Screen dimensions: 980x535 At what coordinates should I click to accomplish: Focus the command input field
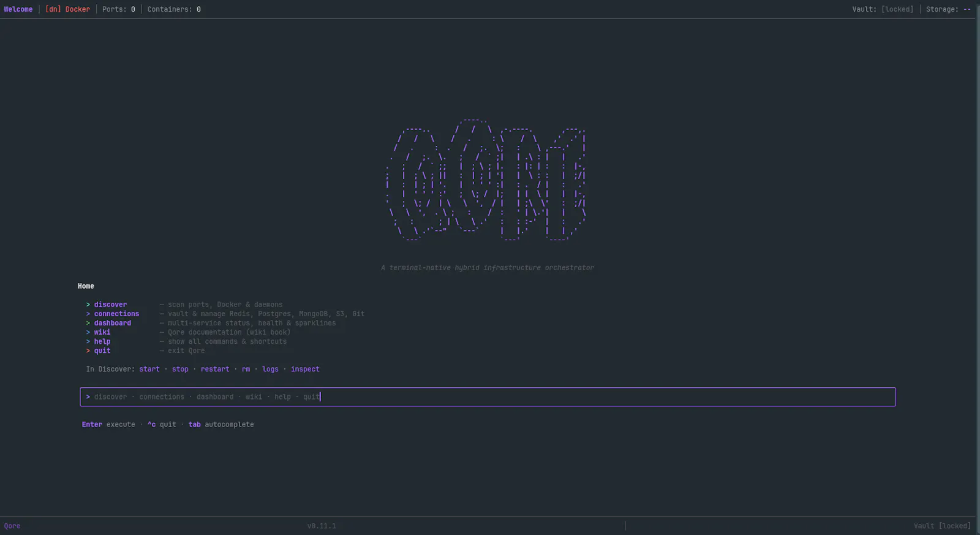click(x=488, y=397)
